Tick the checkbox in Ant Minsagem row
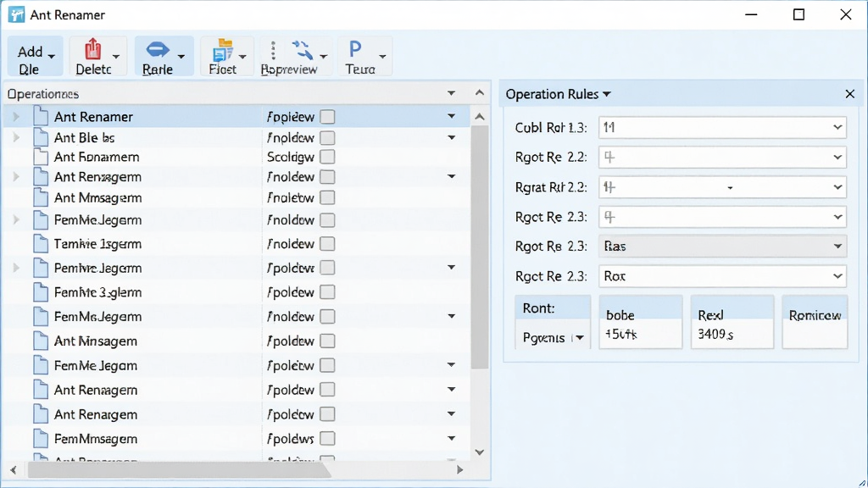This screenshot has width=868, height=488. pyautogui.click(x=327, y=341)
